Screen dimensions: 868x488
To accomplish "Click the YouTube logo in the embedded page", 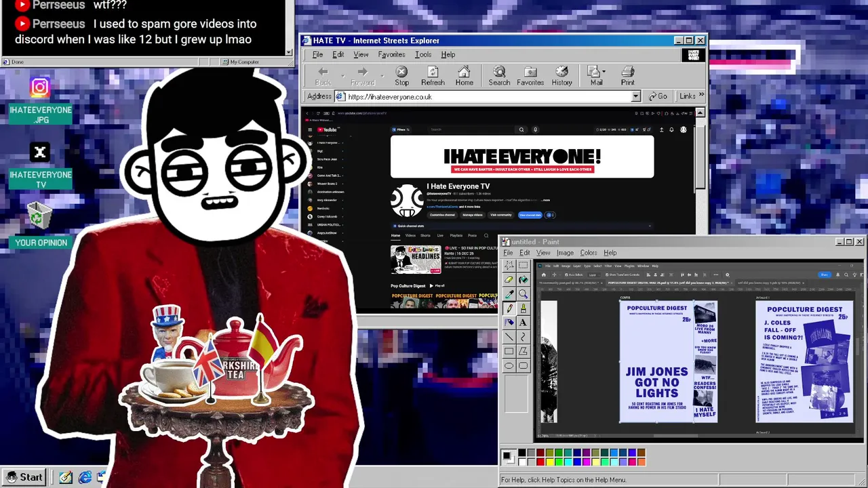I will (327, 129).
